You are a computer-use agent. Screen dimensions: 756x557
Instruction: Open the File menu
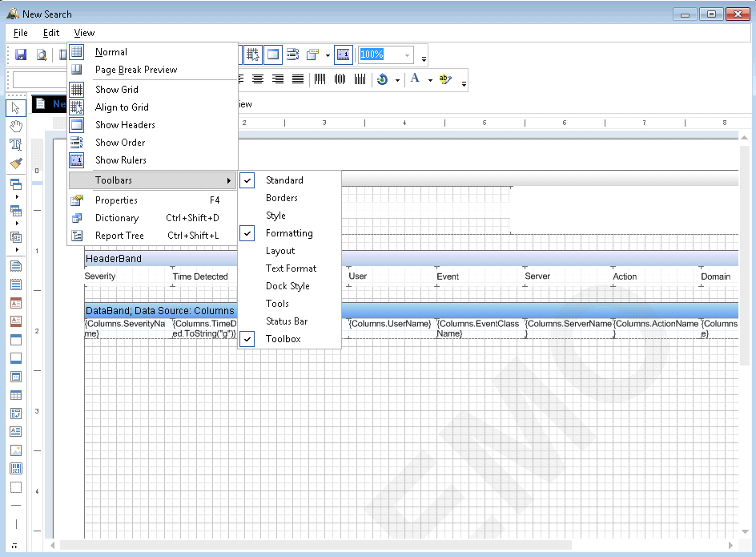(x=20, y=33)
